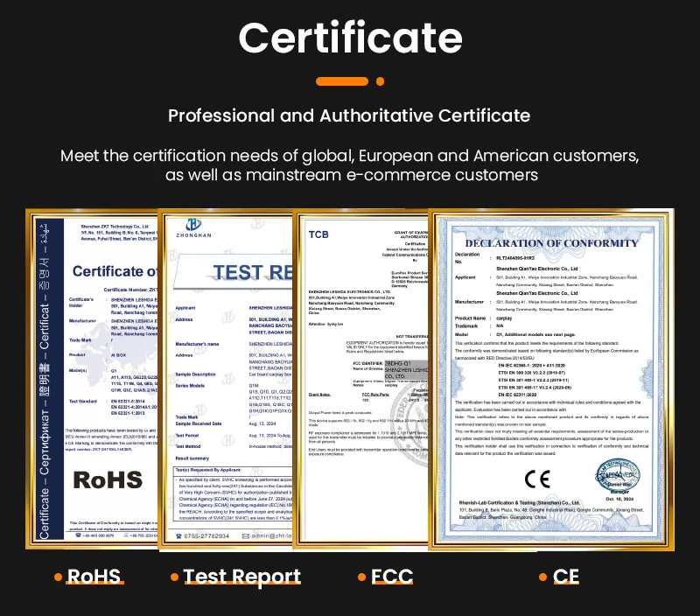The width and height of the screenshot is (700, 616).
Task: Open the Declaration of Conformity thumbnail
Action: (x=551, y=379)
